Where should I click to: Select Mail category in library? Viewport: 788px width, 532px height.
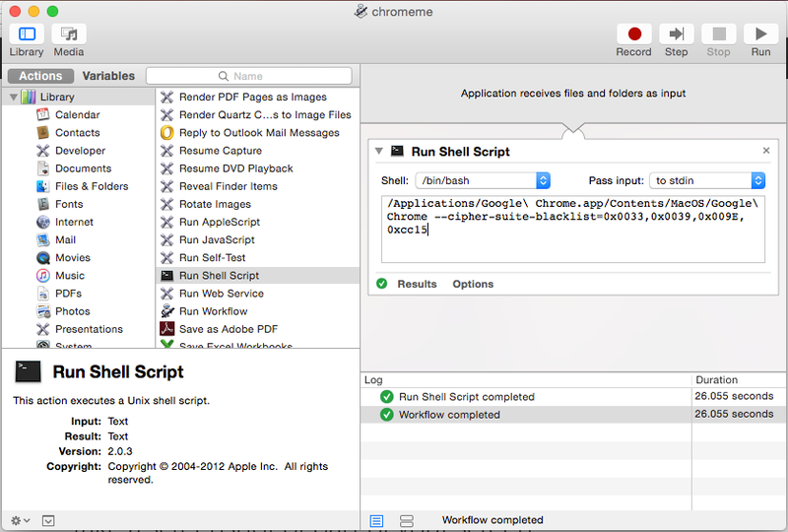coord(65,239)
